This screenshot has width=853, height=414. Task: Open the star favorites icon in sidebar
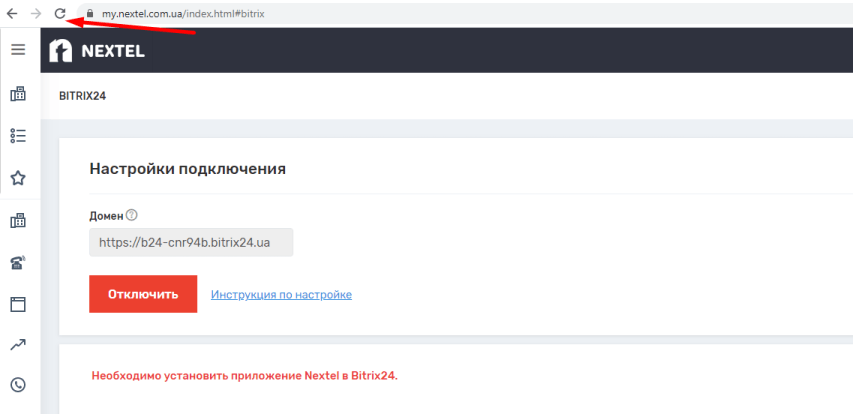click(x=18, y=178)
